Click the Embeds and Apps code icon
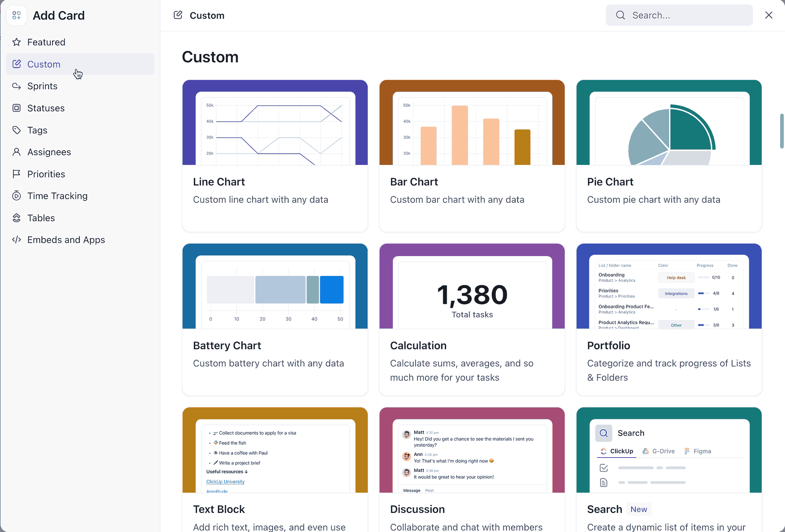Viewport: 785px width, 532px height. click(16, 240)
